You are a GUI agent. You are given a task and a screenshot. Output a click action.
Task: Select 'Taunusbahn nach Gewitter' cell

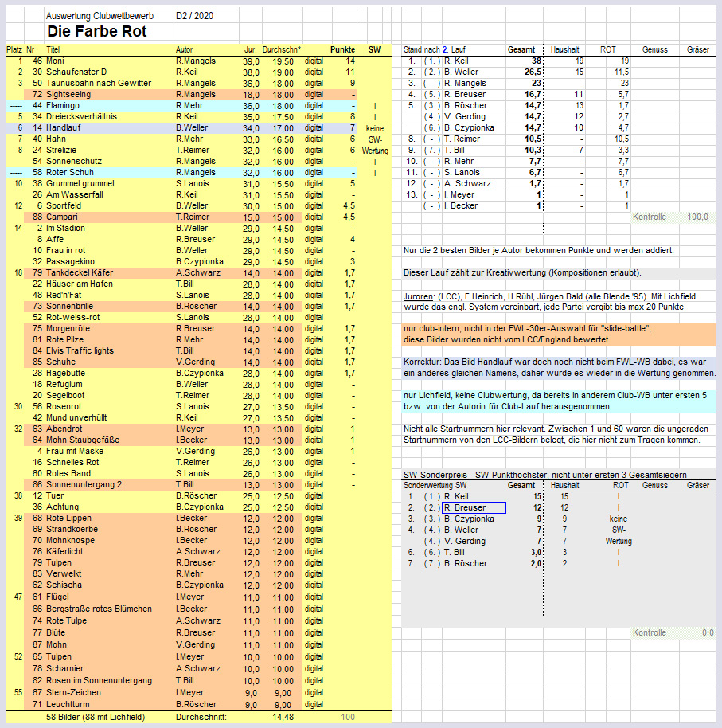click(99, 83)
